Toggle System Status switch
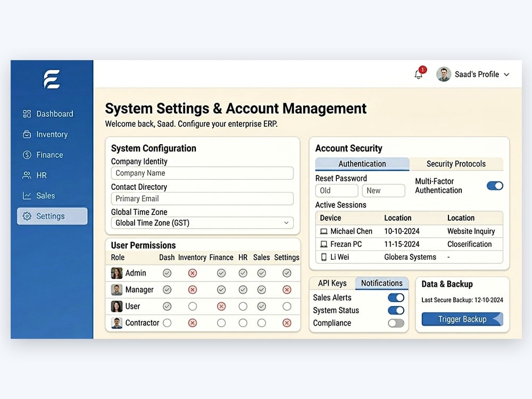The width and height of the screenshot is (532, 399). tap(396, 311)
